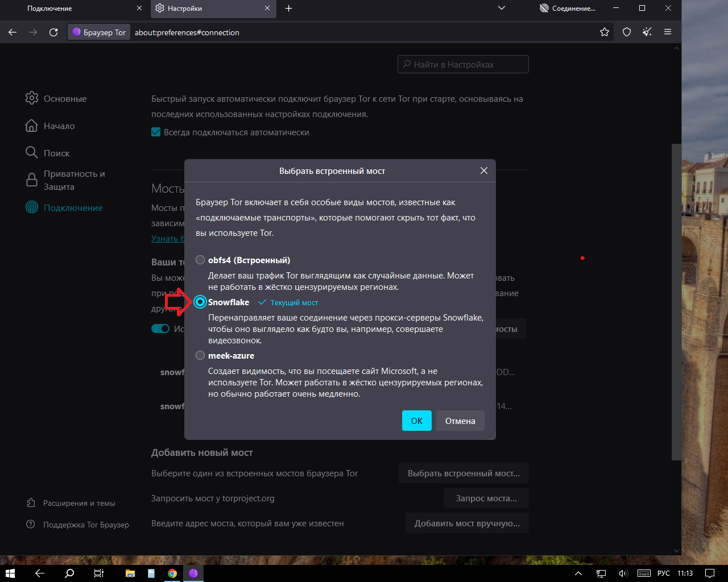Click the Tor Browser taskbar icon
The width and height of the screenshot is (728, 582).
coord(193,573)
